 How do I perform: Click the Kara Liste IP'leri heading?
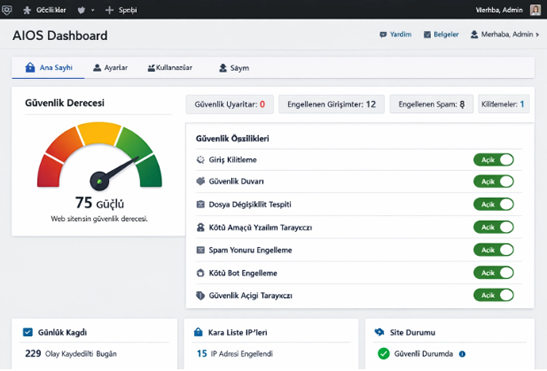[238, 332]
